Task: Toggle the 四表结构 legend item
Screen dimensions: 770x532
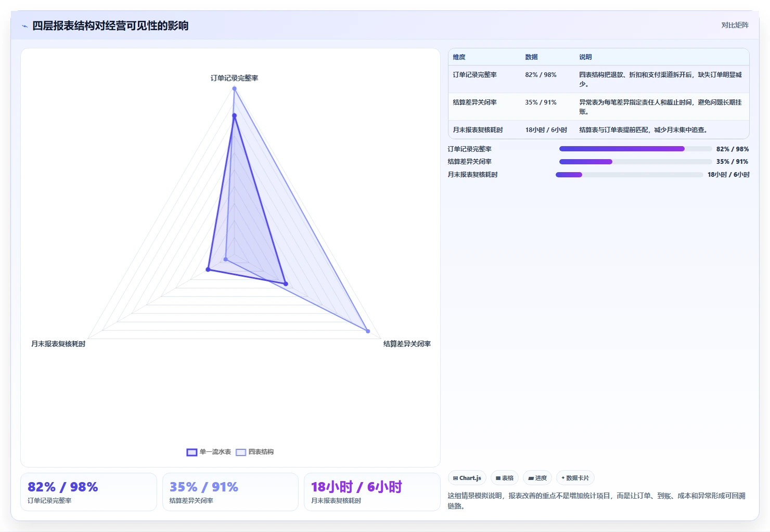Action: (255, 452)
